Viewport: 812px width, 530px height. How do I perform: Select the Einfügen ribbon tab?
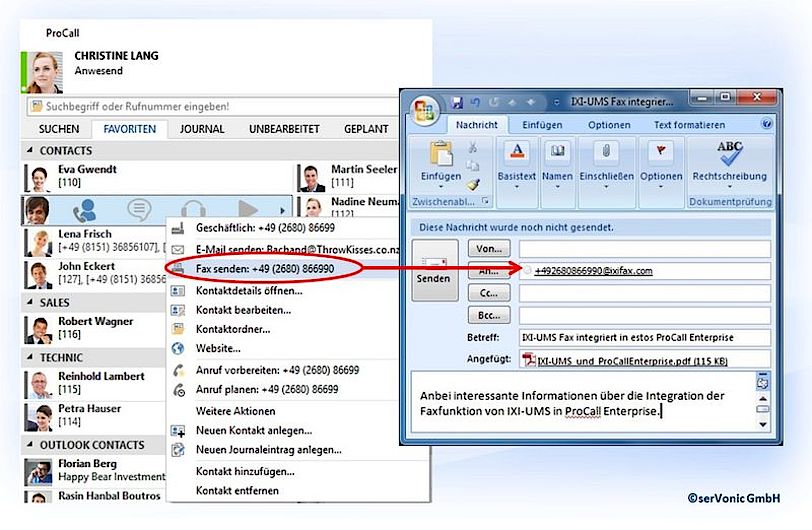tap(542, 125)
